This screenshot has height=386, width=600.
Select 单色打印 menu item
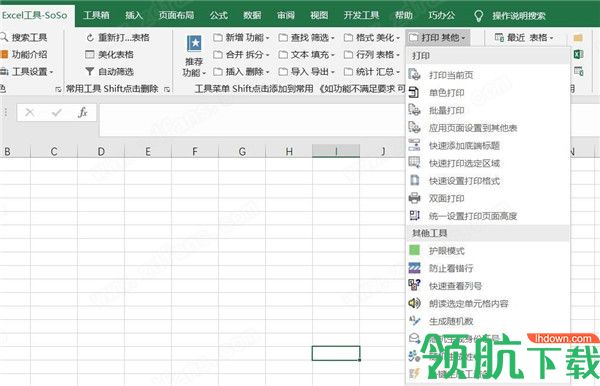[488, 93]
